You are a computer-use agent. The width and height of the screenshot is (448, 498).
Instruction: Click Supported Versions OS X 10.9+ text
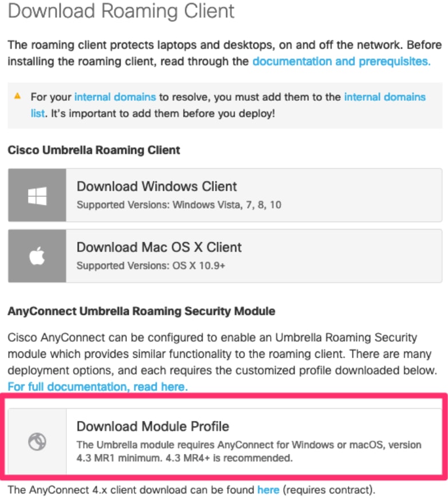click(151, 266)
